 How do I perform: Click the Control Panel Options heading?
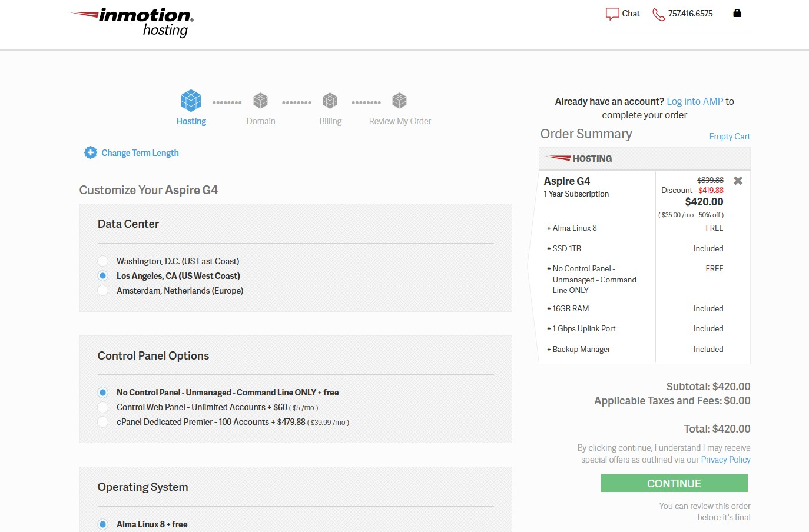pos(153,355)
